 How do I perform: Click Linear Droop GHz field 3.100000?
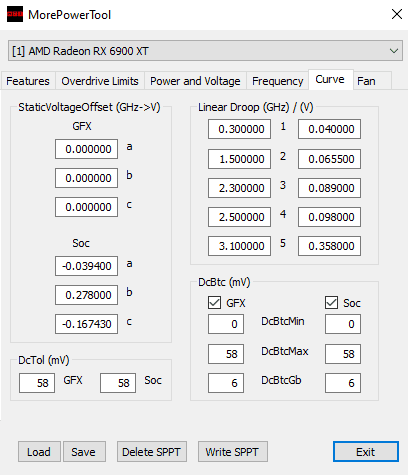[x=239, y=246]
